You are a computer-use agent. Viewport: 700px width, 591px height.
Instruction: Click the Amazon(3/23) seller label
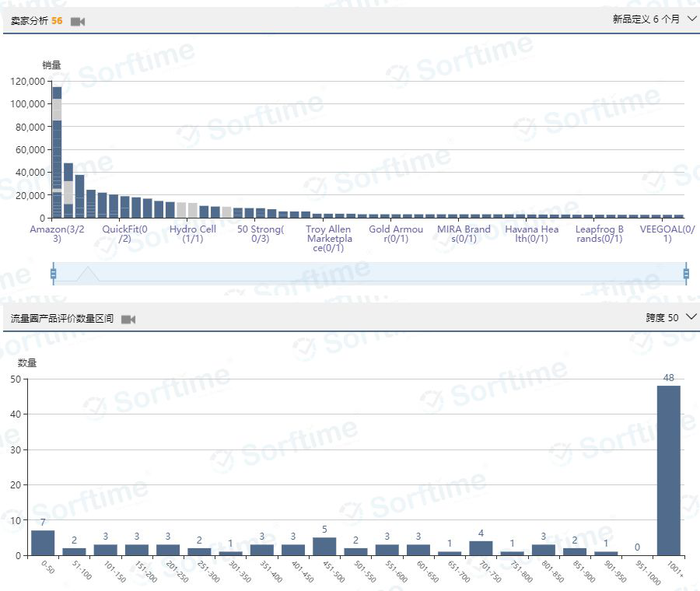tap(57, 234)
